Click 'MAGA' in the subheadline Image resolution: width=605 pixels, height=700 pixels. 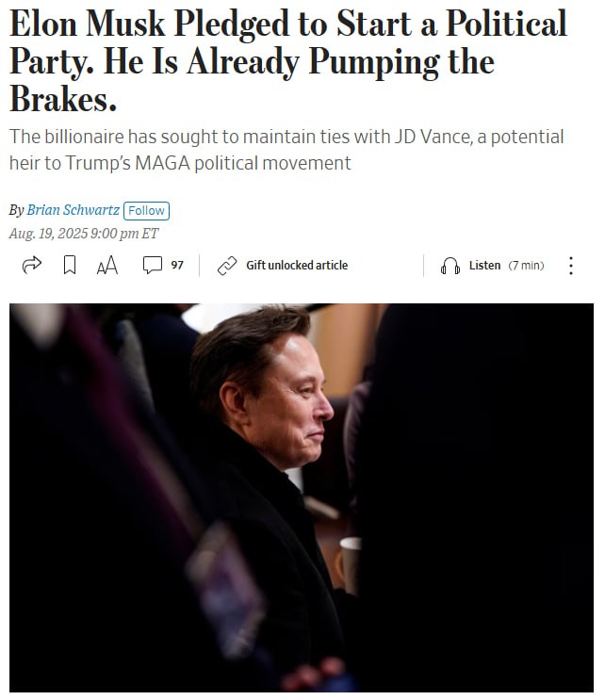pyautogui.click(x=162, y=163)
